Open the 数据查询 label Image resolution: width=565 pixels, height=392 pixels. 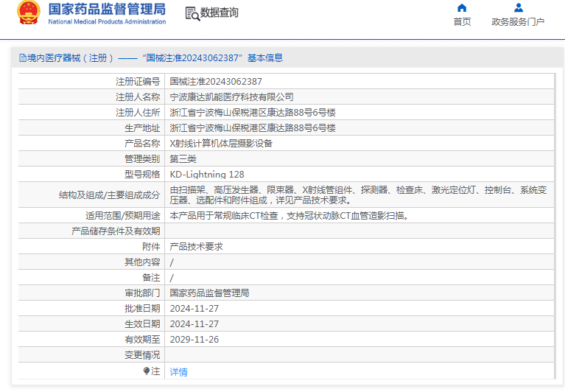219,13
